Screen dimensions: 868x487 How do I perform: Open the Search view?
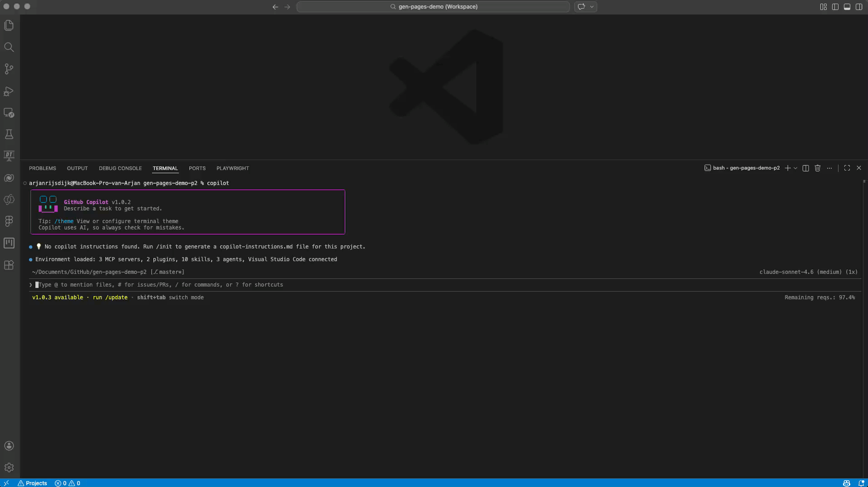(9, 47)
